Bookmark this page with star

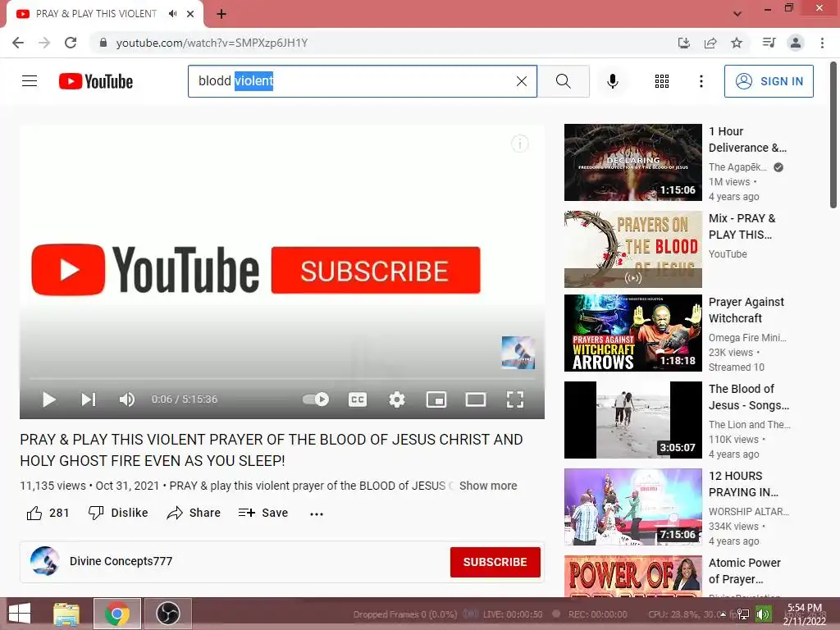[737, 43]
